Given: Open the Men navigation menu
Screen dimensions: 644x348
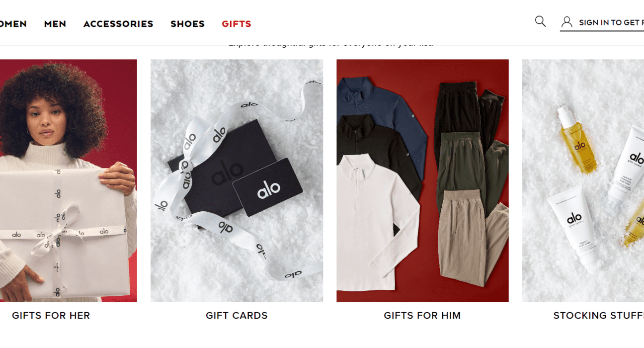Looking at the screenshot, I should (55, 24).
